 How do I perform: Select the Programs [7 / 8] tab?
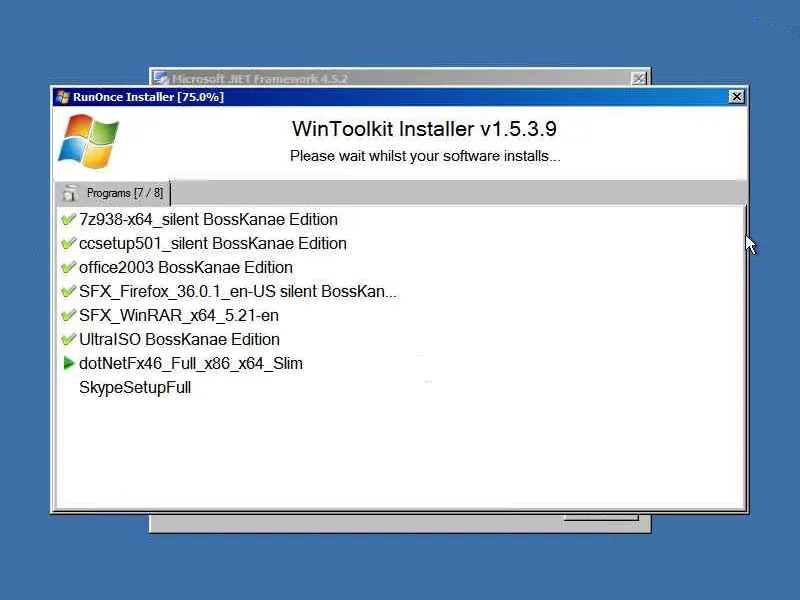112,193
